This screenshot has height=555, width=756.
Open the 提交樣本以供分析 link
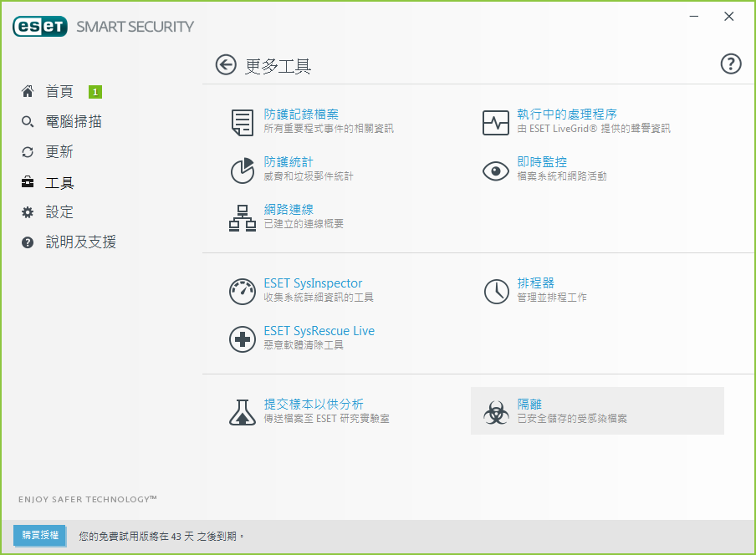314,405
